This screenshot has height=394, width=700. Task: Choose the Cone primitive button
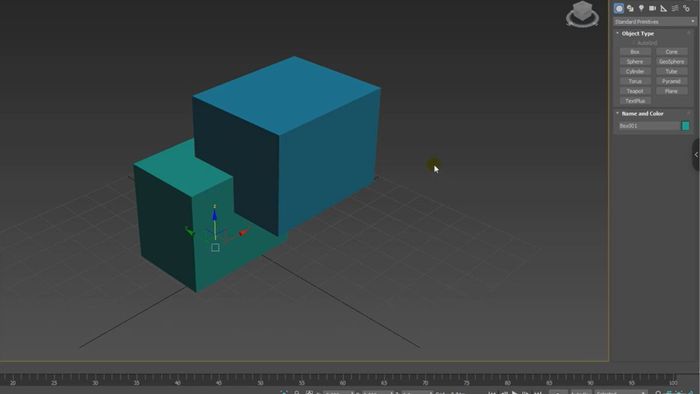671,52
